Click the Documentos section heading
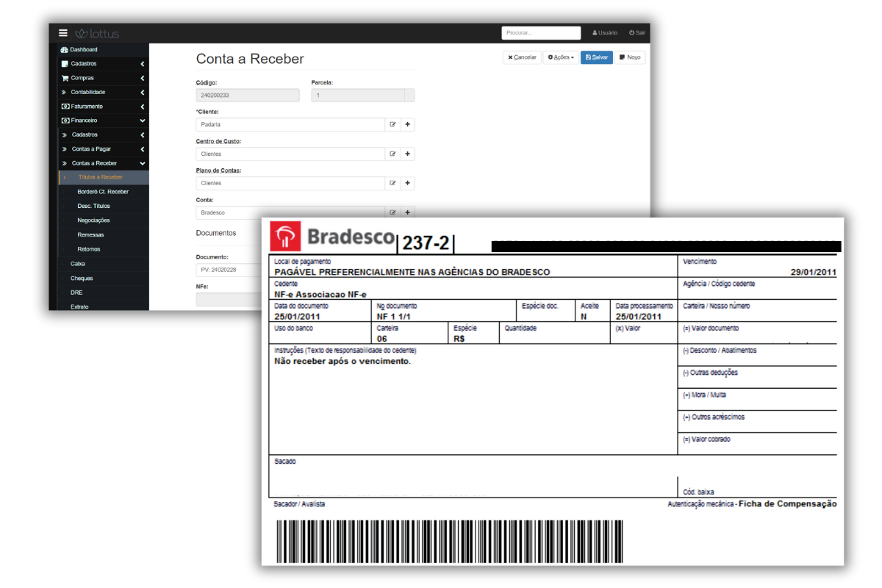 216,233
